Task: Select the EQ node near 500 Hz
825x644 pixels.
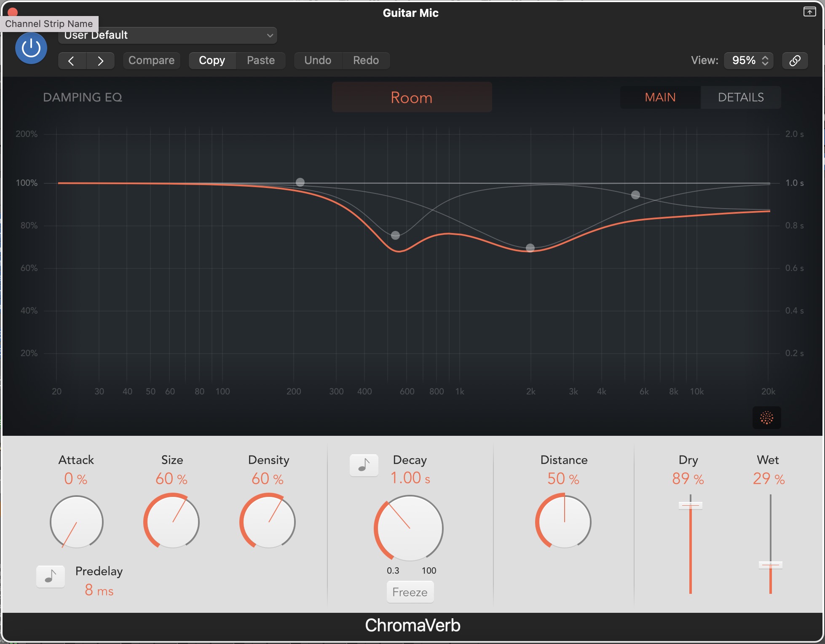Action: coord(395,235)
